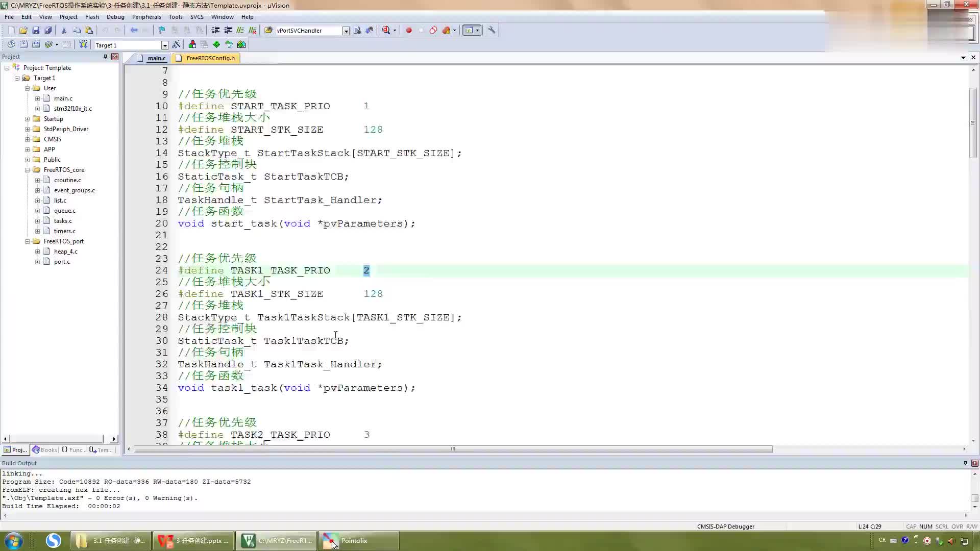Click the Copy icon in the toolbar

77,30
